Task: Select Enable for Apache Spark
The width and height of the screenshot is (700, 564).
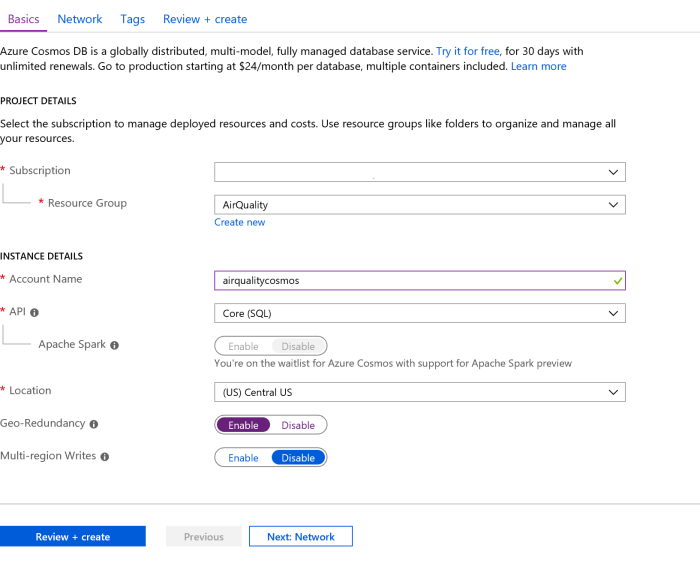Action: 243,346
